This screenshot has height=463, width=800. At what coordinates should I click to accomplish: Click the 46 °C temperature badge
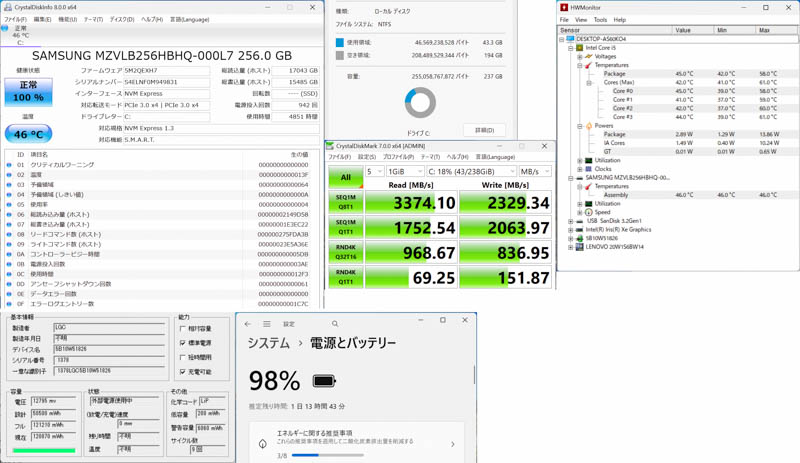click(29, 134)
